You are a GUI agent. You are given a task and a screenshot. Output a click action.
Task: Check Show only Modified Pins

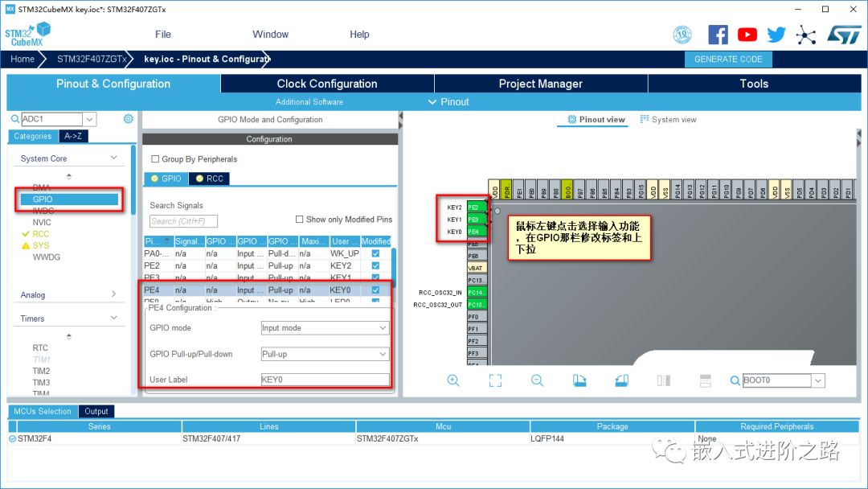click(300, 220)
